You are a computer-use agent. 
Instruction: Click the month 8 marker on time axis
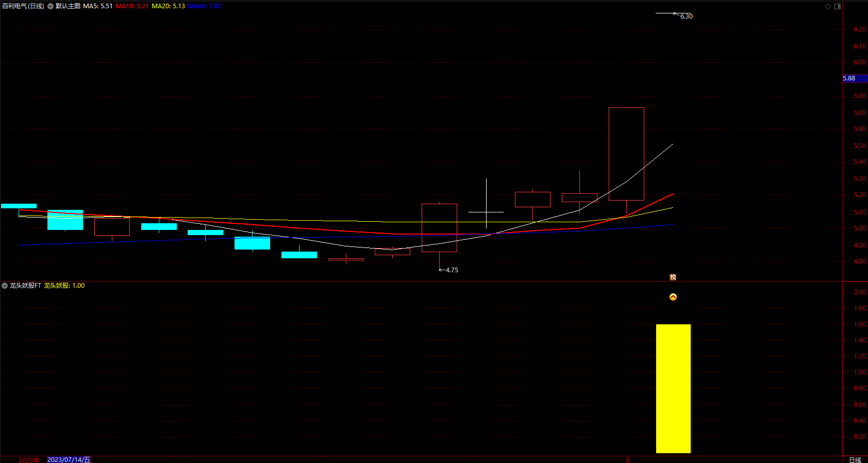pyautogui.click(x=628, y=460)
